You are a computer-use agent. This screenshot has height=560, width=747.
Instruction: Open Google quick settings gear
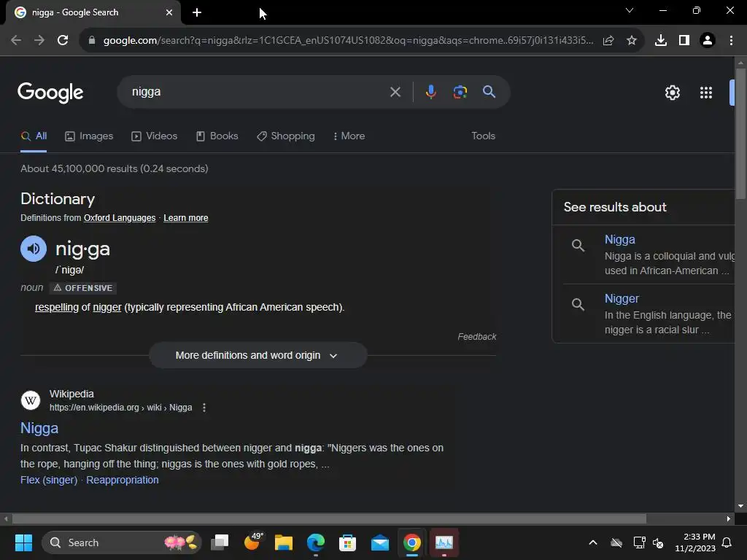pos(672,93)
